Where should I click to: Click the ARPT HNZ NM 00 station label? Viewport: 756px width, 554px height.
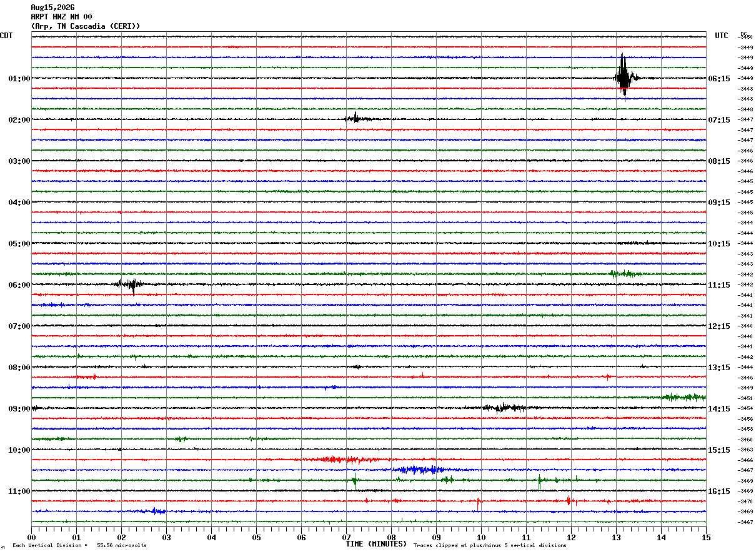tap(61, 17)
